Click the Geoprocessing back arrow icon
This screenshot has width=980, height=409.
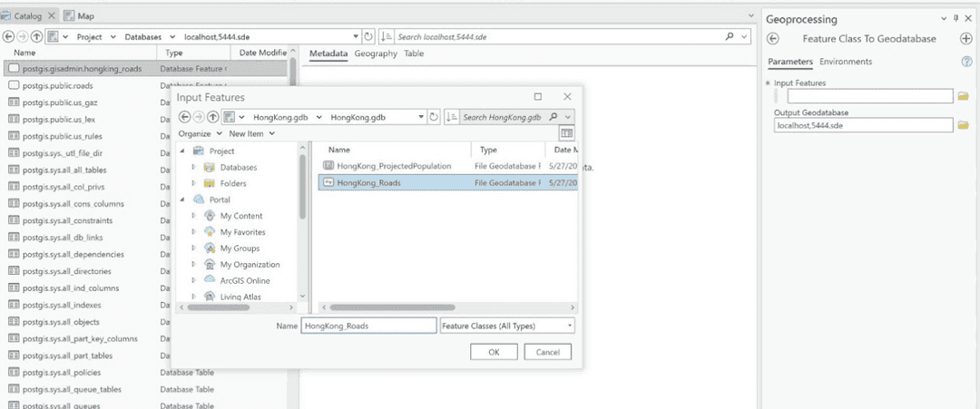pos(773,38)
